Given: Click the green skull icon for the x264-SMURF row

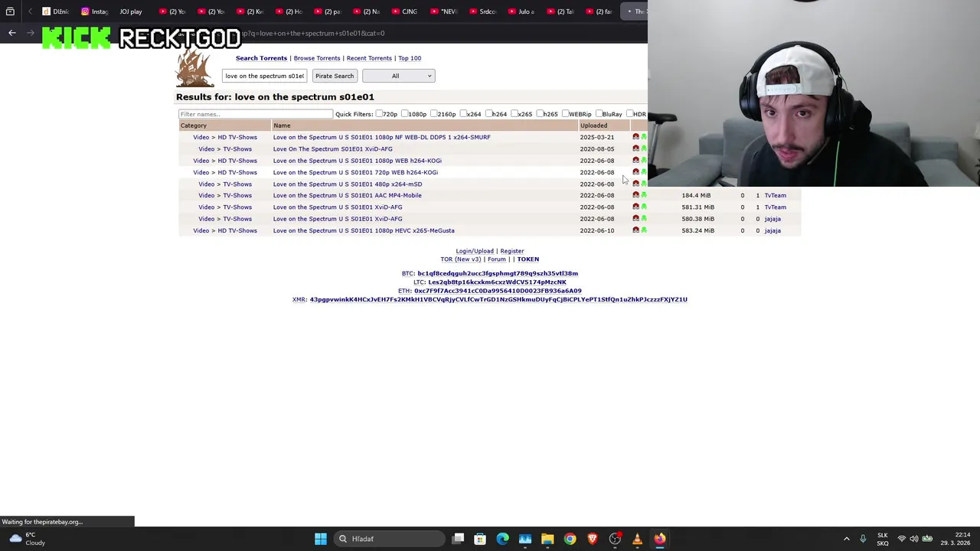Looking at the screenshot, I should (x=644, y=137).
